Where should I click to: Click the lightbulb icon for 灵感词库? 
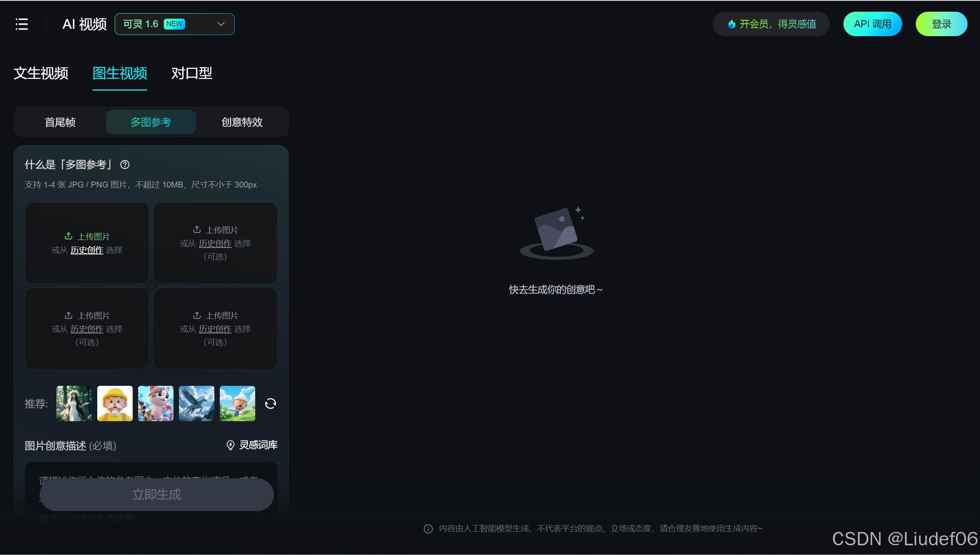click(x=230, y=445)
